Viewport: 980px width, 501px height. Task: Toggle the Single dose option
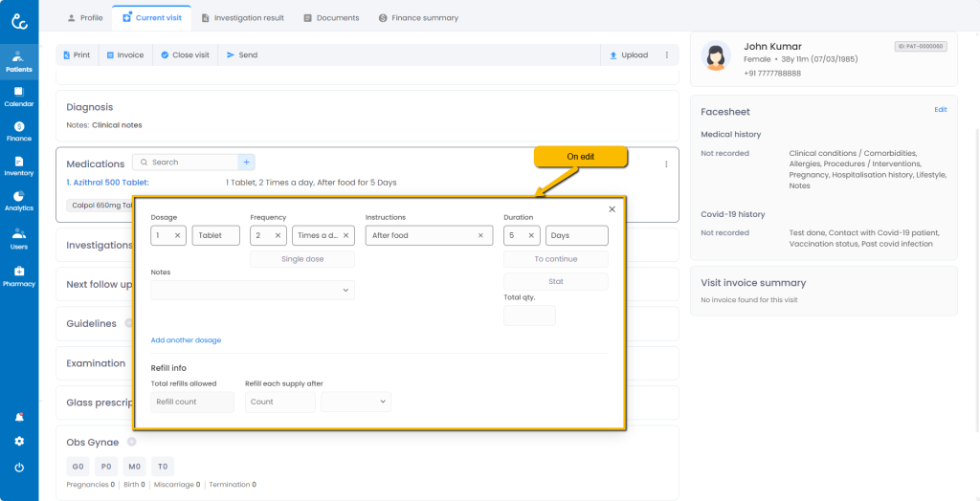coord(302,259)
